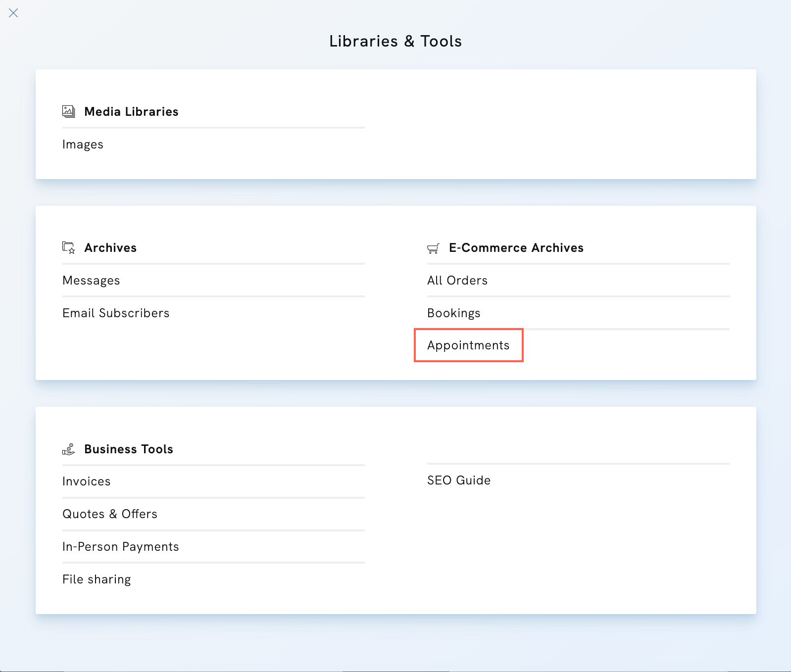The height and width of the screenshot is (672, 791).
Task: Open File sharing tool
Action: 97,579
